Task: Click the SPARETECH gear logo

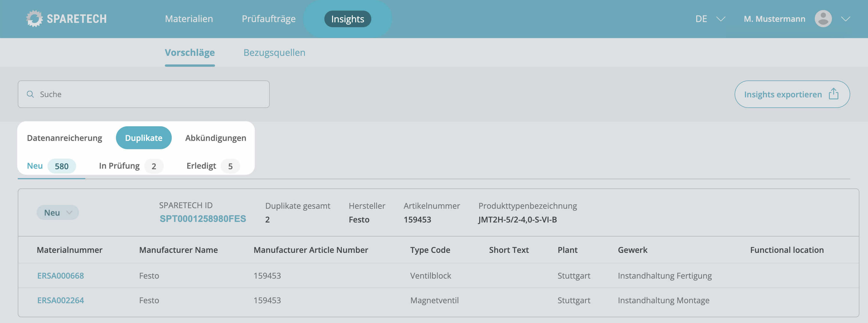Action: click(x=34, y=19)
